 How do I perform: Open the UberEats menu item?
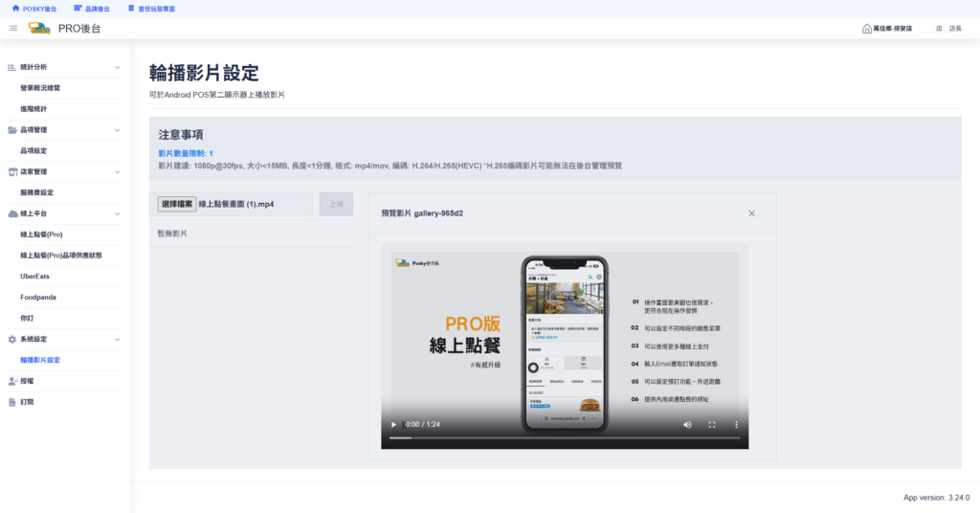(x=34, y=276)
